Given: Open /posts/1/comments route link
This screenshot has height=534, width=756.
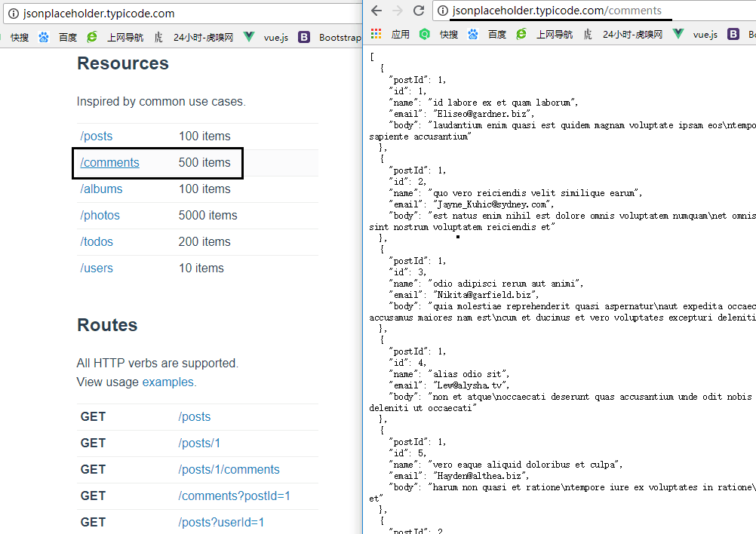Looking at the screenshot, I should point(229,470).
